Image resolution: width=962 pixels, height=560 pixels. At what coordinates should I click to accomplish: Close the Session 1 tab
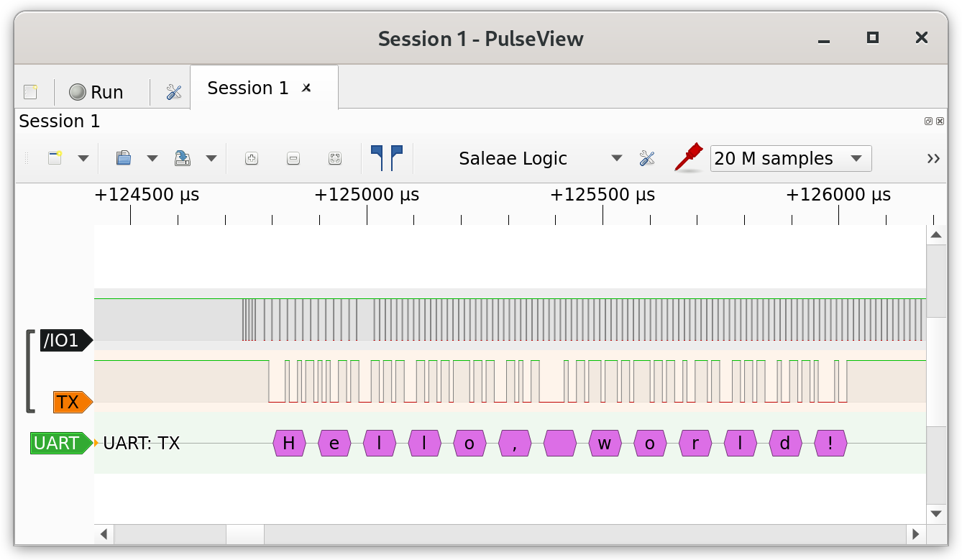click(x=306, y=88)
